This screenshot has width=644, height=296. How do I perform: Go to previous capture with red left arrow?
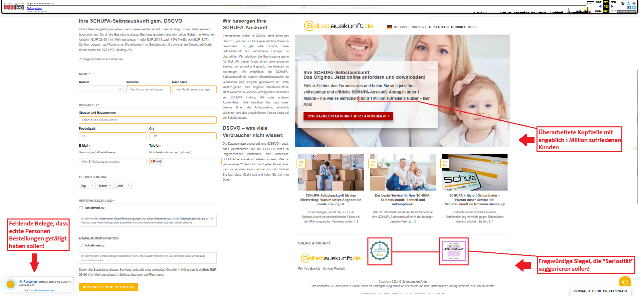(600, 6)
